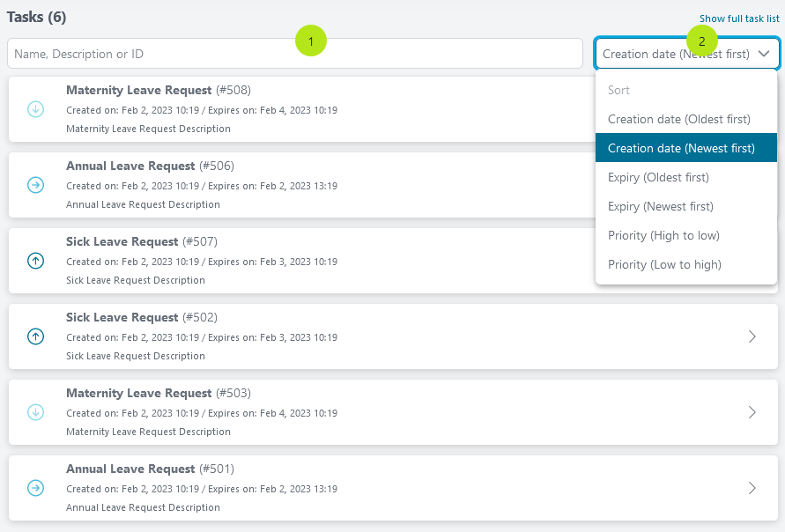
Task: Click medium priority icon on task #506
Action: (x=35, y=185)
